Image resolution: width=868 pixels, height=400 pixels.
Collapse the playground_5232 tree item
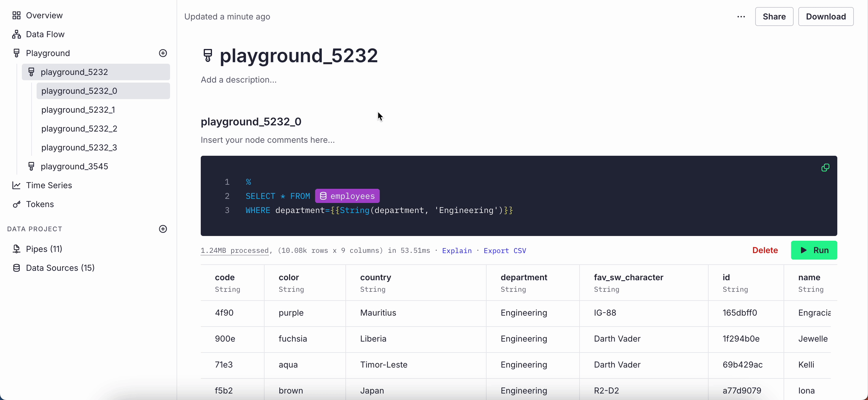coord(74,72)
